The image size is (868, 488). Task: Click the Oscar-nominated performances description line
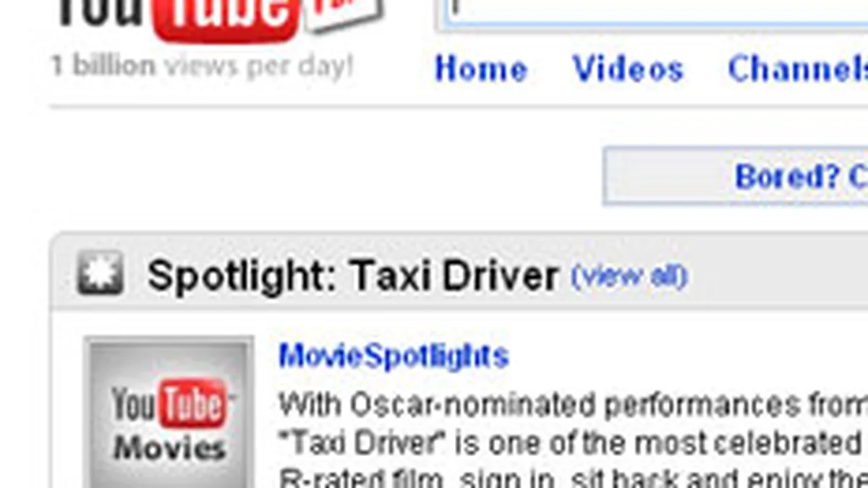coord(573,405)
